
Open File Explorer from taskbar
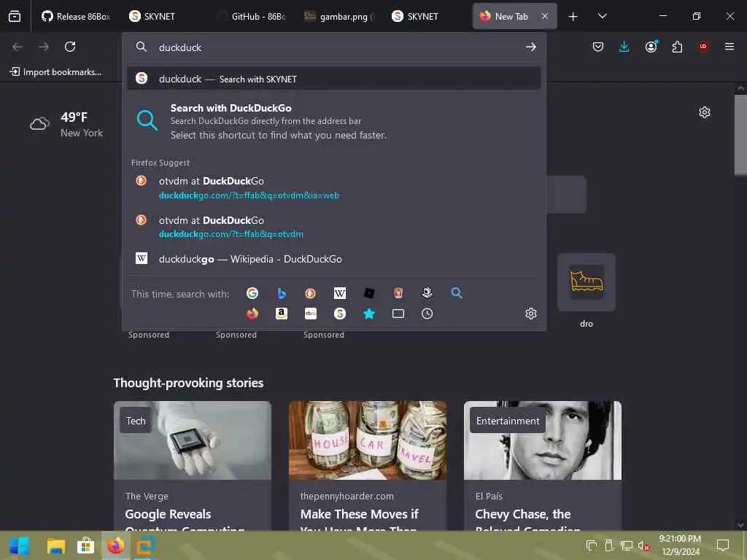click(55, 546)
